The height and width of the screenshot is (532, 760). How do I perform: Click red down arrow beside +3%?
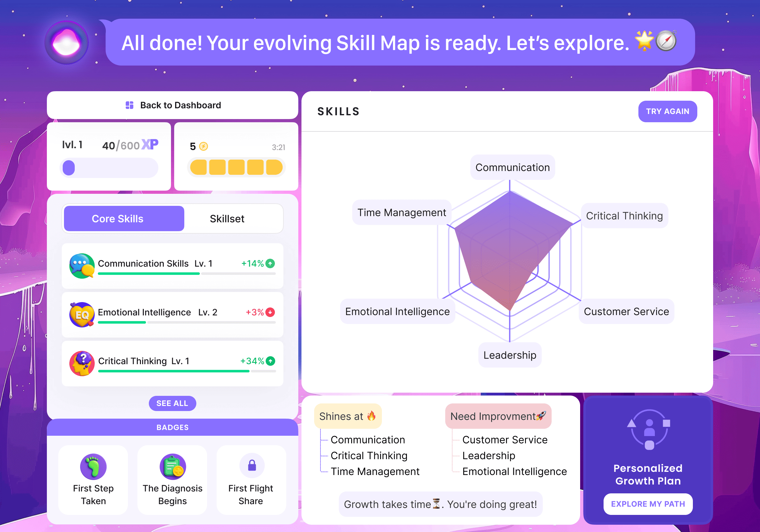(x=270, y=312)
